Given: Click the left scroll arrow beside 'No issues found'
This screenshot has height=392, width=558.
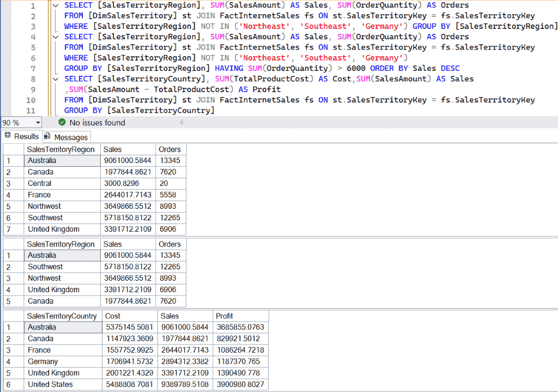Looking at the screenshot, I should (181, 123).
